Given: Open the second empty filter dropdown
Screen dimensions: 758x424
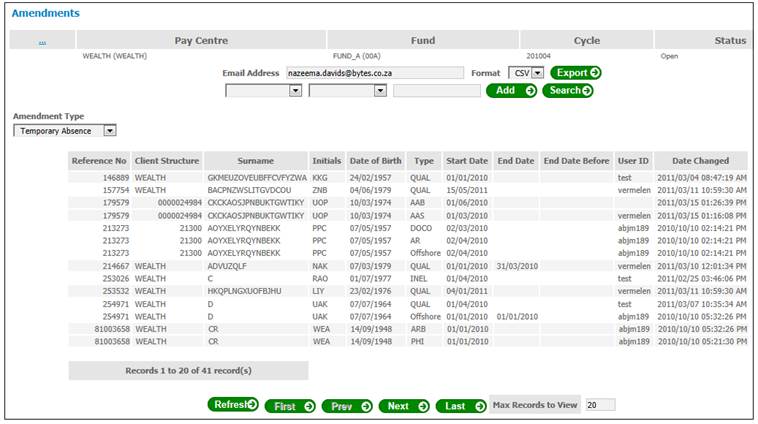Looking at the screenshot, I should coord(348,90).
